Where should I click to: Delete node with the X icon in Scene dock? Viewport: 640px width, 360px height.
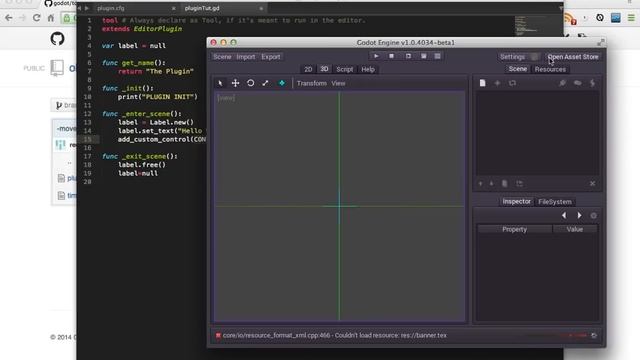592,184
